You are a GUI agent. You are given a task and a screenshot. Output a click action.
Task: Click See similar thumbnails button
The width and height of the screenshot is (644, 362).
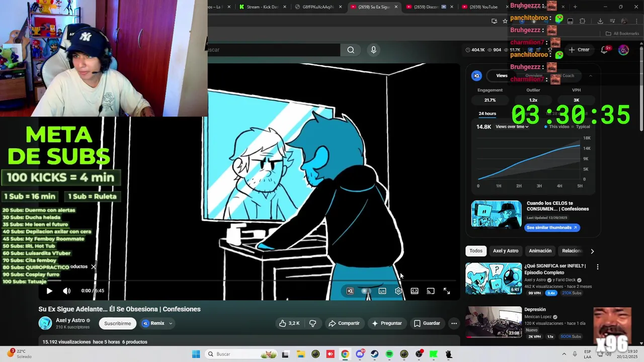(552, 227)
